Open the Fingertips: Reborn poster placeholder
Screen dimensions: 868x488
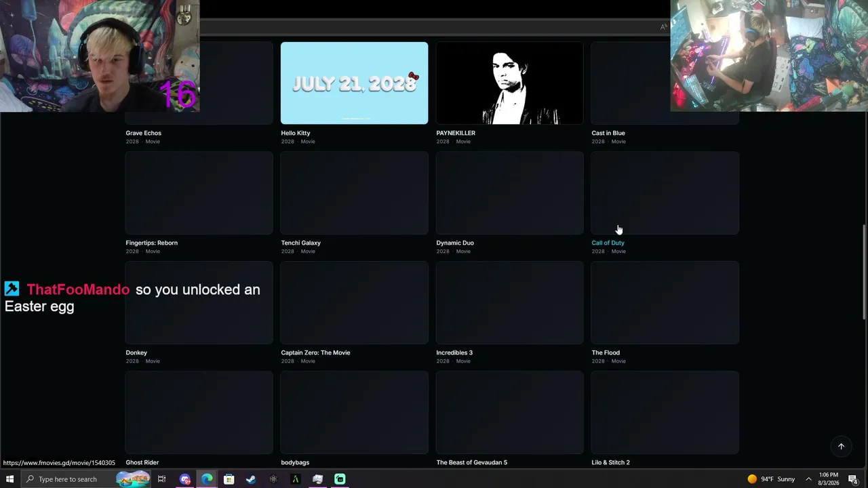click(199, 193)
